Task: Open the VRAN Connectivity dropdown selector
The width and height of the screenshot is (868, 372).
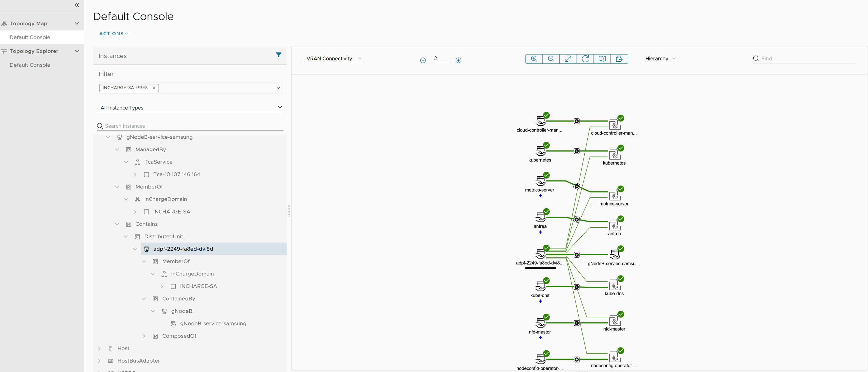Action: click(333, 58)
